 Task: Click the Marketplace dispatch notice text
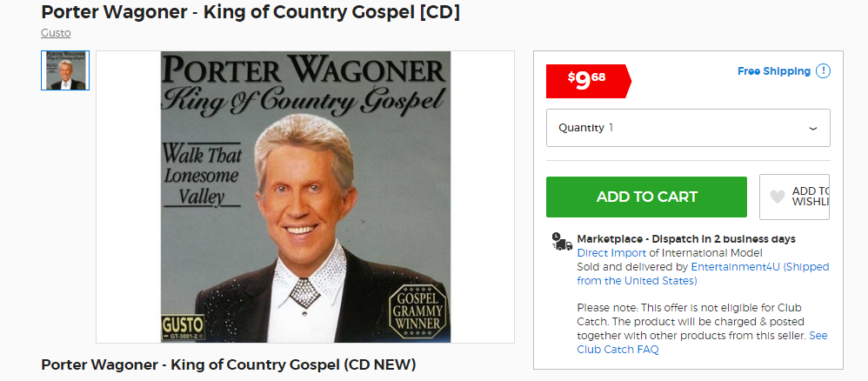tap(686, 239)
